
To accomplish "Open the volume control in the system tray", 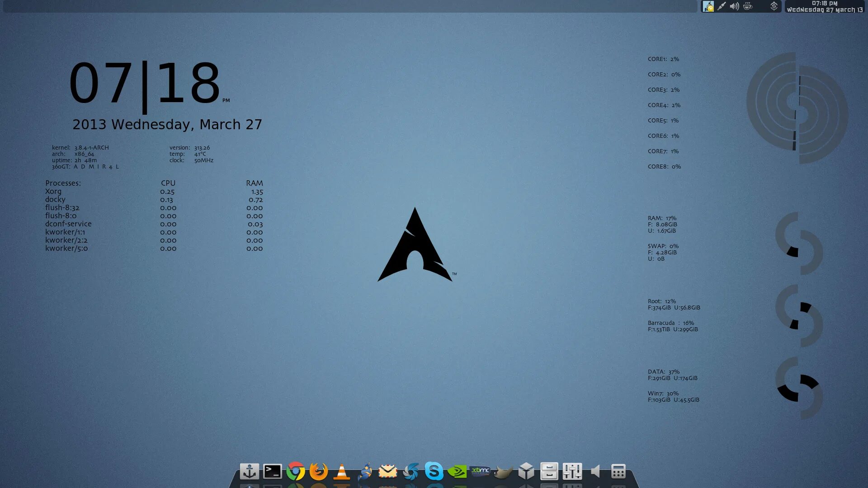I will click(x=735, y=6).
